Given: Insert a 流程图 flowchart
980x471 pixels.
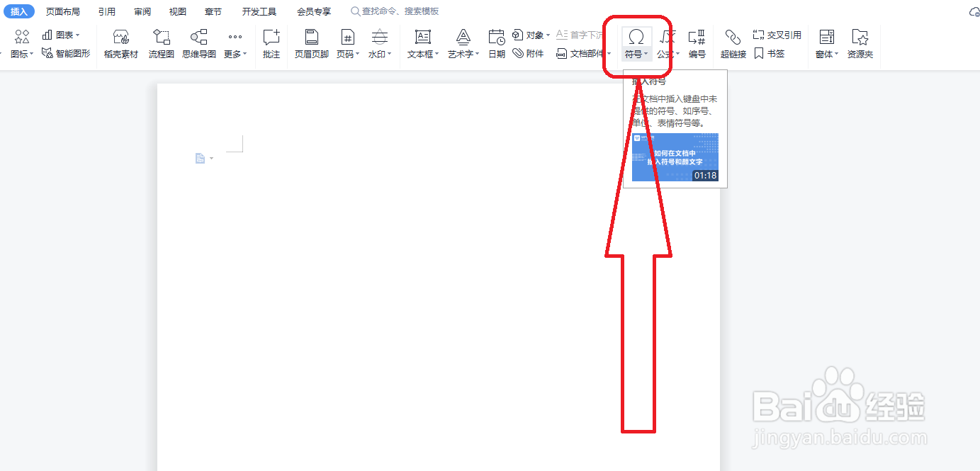Looking at the screenshot, I should pyautogui.click(x=162, y=44).
